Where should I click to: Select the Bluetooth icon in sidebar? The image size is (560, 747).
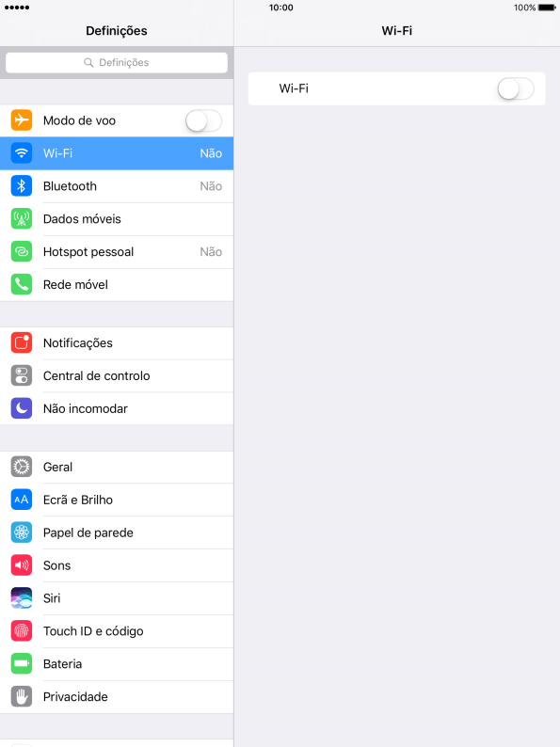[x=22, y=185]
